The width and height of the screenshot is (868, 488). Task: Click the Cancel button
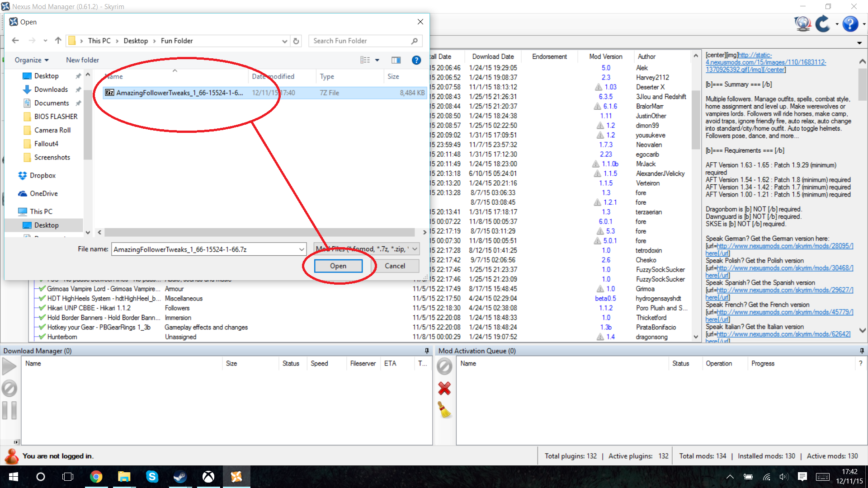tap(395, 266)
